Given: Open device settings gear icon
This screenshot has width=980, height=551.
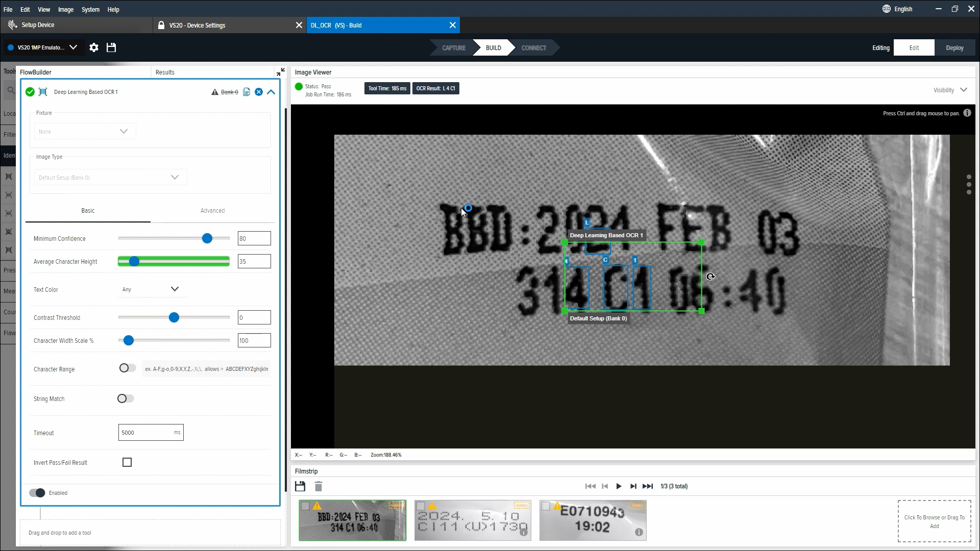Looking at the screenshot, I should pos(94,47).
